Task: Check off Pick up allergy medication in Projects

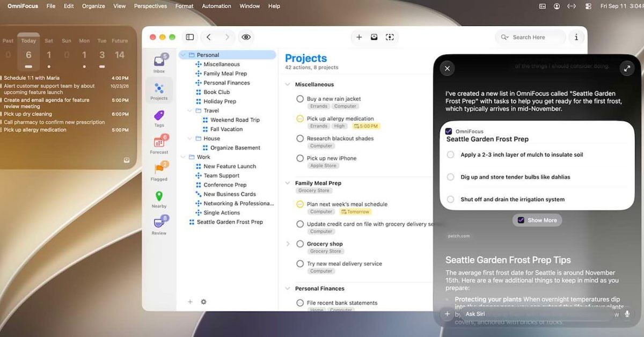Action: point(300,119)
